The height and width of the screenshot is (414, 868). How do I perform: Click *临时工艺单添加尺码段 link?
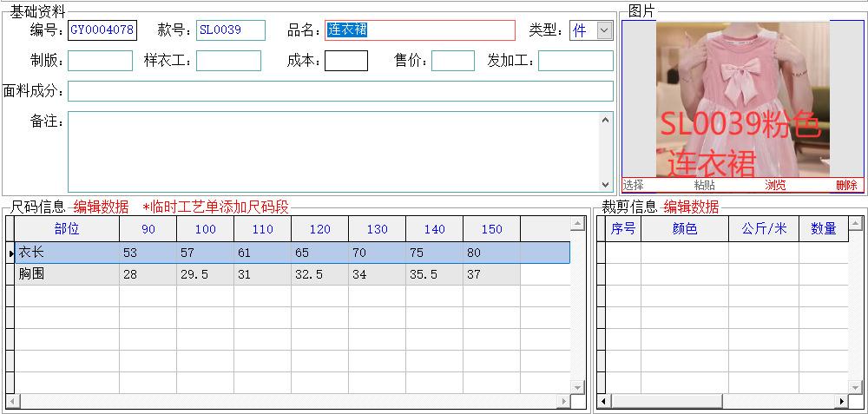click(216, 207)
